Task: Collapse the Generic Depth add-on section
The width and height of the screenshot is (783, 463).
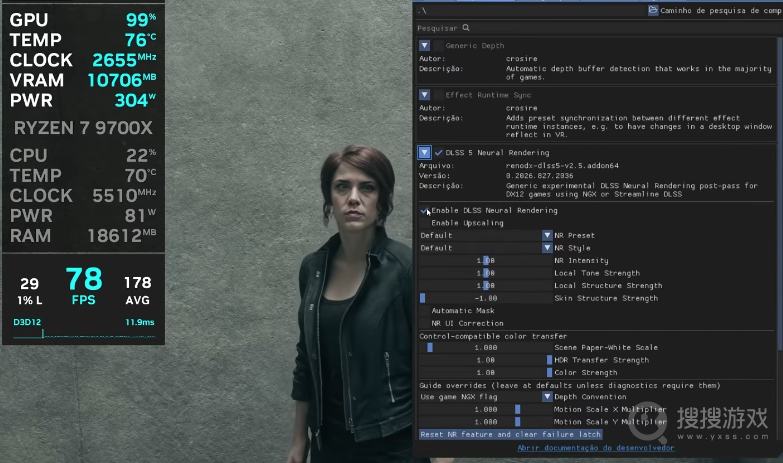Action: click(424, 45)
